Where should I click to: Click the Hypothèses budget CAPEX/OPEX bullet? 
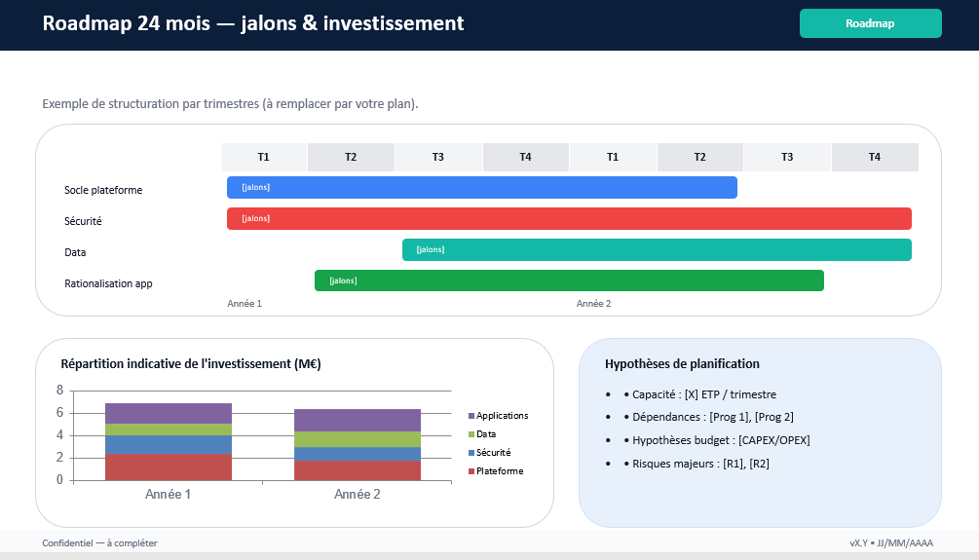721,440
